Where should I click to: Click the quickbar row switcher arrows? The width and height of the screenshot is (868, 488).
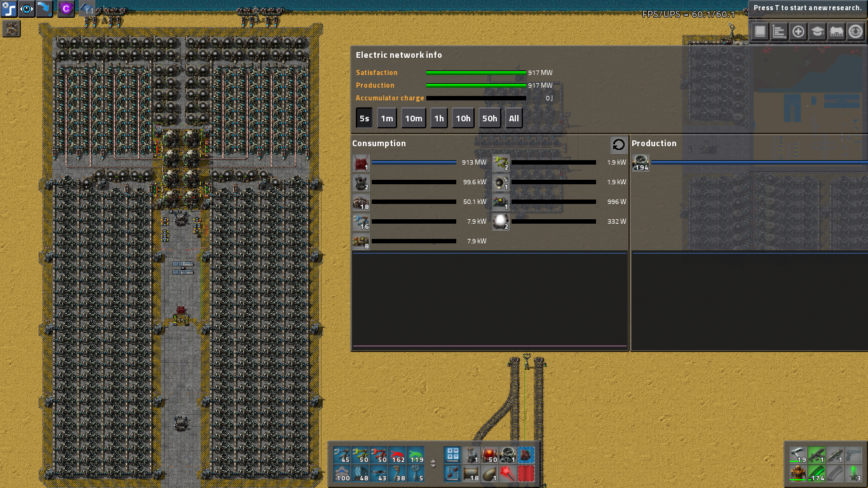[433, 464]
